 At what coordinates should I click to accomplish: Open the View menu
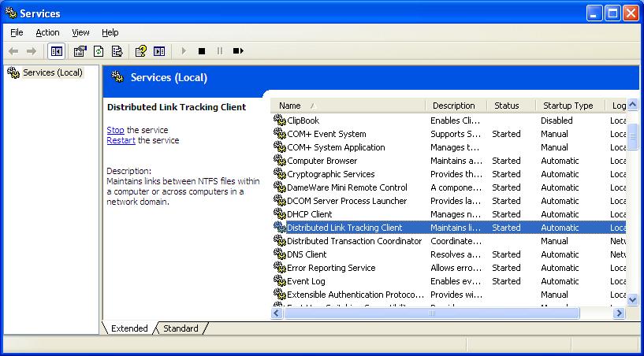(80, 32)
